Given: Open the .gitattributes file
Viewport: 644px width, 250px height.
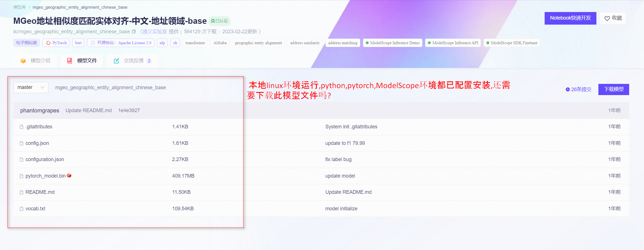Looking at the screenshot, I should [x=39, y=127].
